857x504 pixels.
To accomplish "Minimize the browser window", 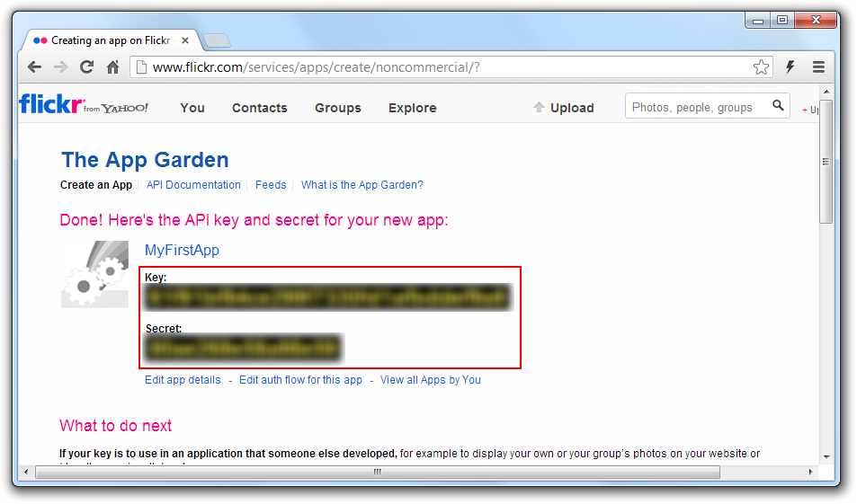I will 757,21.
